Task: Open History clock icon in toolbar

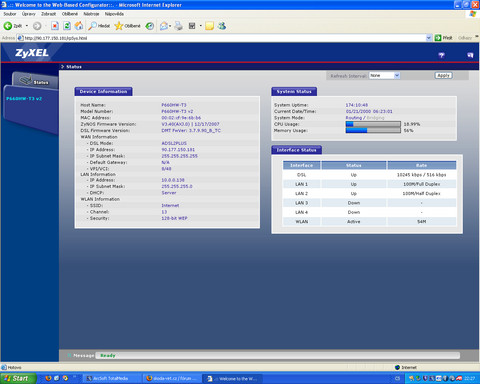Action: [150, 26]
